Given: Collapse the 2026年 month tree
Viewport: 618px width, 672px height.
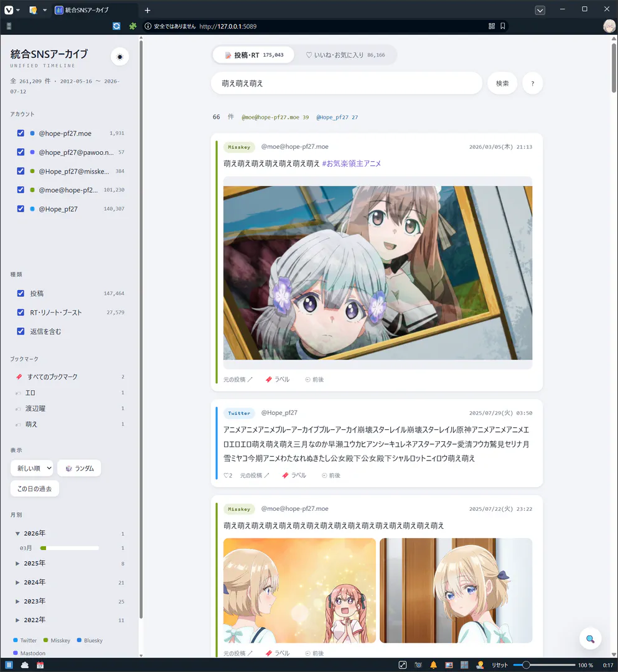Looking at the screenshot, I should (17, 534).
